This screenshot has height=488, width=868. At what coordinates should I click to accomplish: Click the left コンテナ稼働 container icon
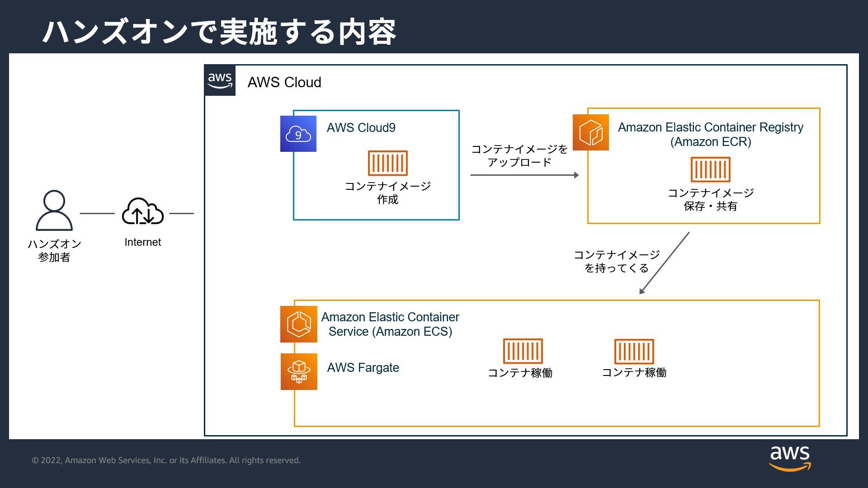pos(522,351)
